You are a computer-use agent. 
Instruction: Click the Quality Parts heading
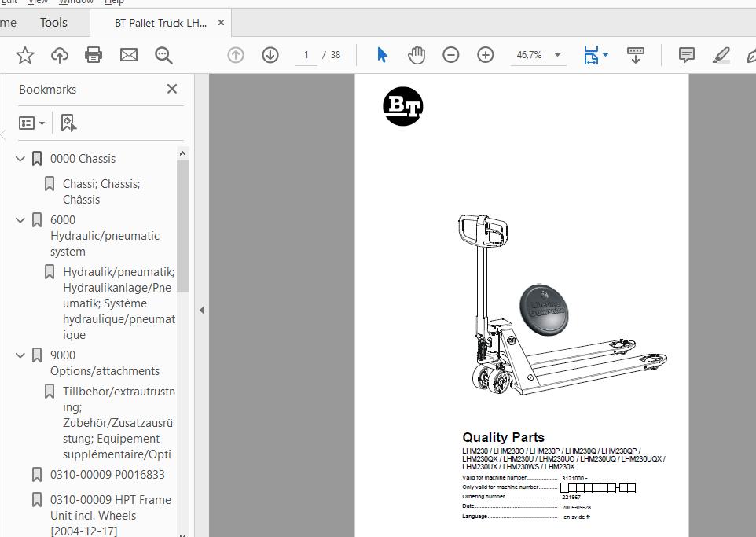(503, 437)
